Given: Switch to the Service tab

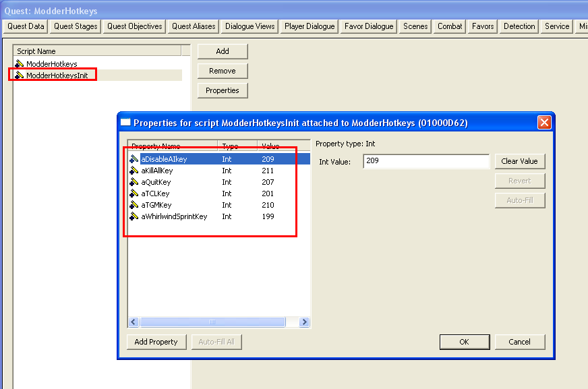Looking at the screenshot, I should click(x=557, y=26).
